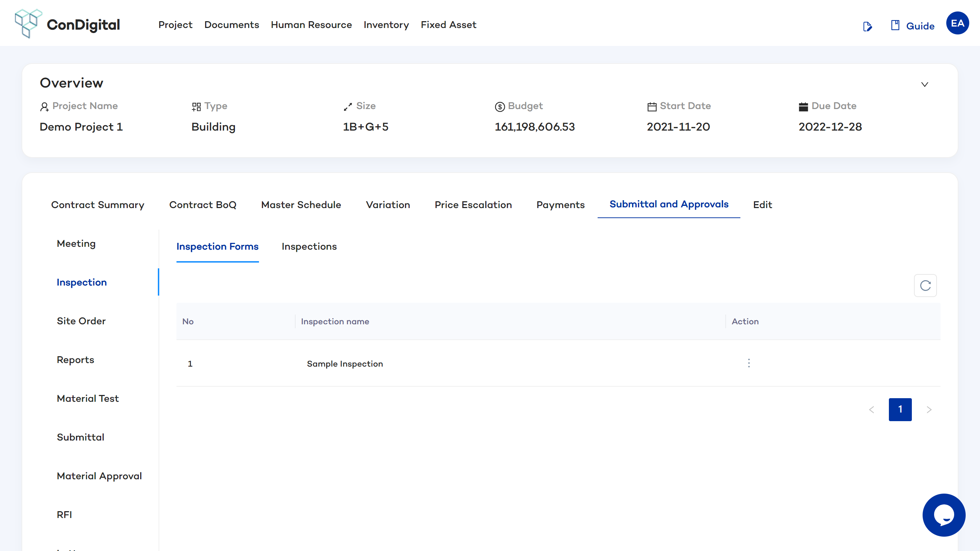Go to previous page arrow
The height and width of the screenshot is (551, 980).
click(x=872, y=409)
